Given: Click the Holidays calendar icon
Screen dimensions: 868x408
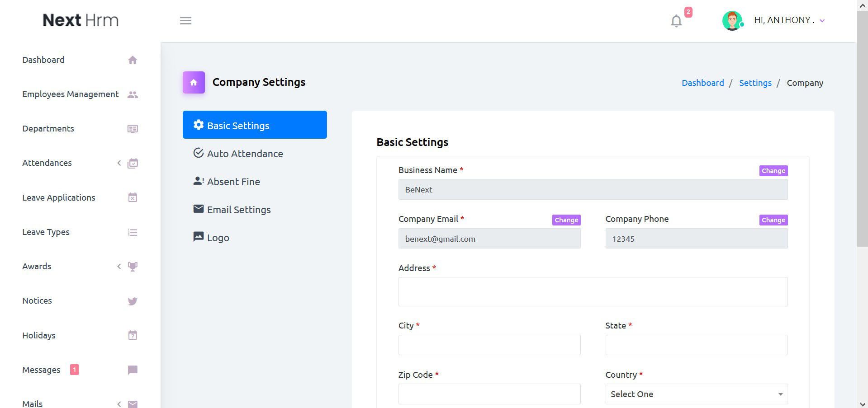Looking at the screenshot, I should (133, 335).
